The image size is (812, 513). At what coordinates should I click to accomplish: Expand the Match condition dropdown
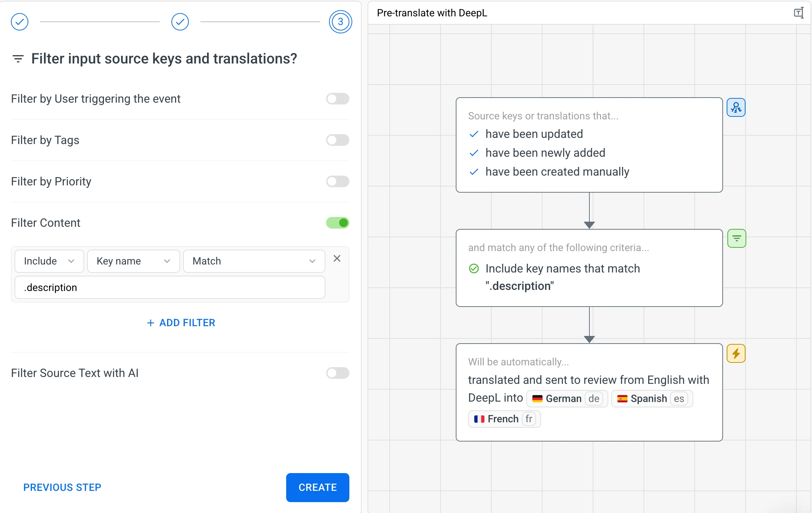coord(253,261)
